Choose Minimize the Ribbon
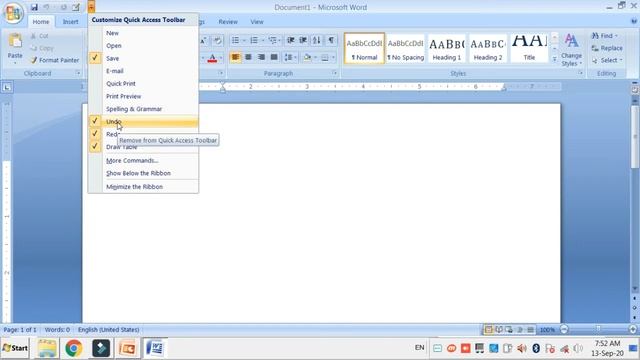This screenshot has height=360, width=640. tap(143, 187)
